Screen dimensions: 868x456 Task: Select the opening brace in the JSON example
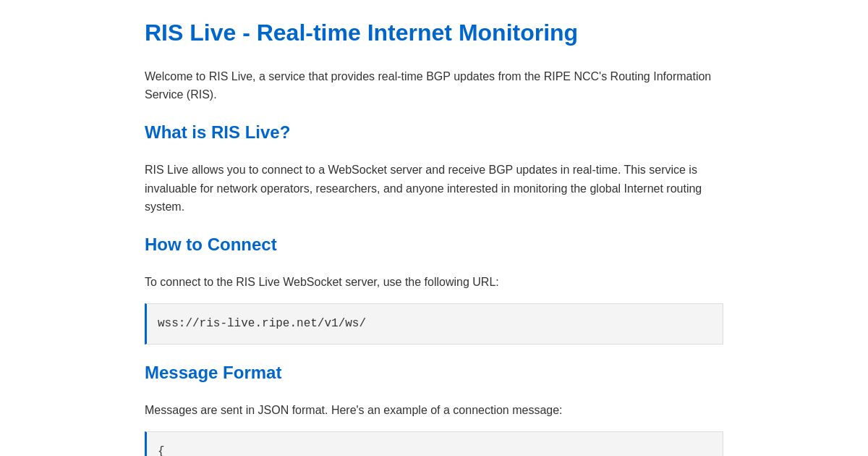(x=161, y=449)
